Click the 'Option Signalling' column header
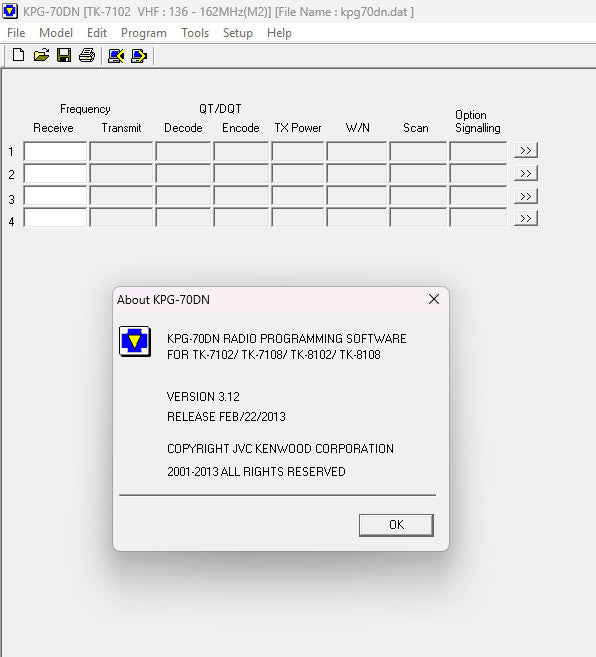596x657 pixels. click(478, 122)
